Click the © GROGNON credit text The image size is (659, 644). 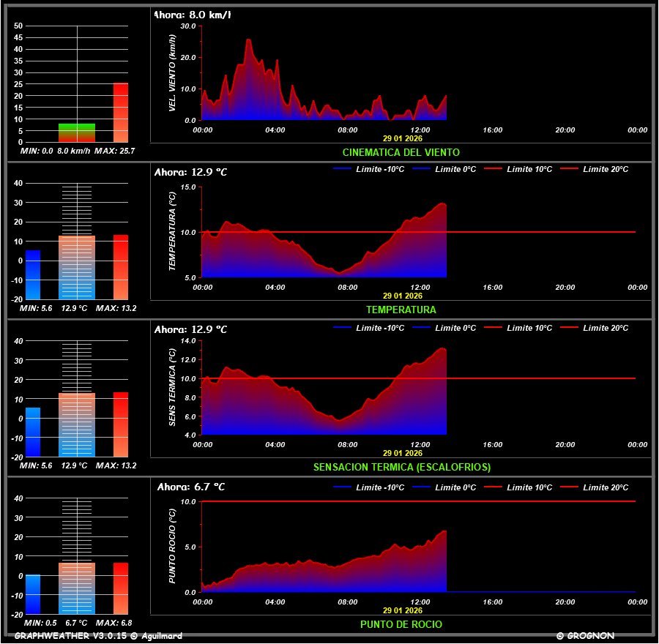[x=585, y=636]
